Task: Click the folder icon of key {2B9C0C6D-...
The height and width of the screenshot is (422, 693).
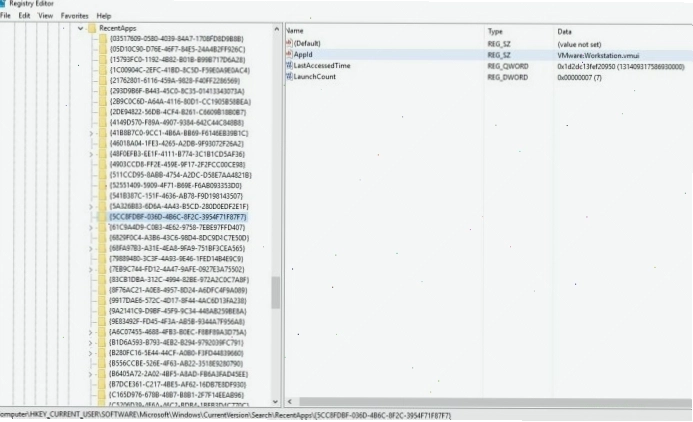Action: 103,102
